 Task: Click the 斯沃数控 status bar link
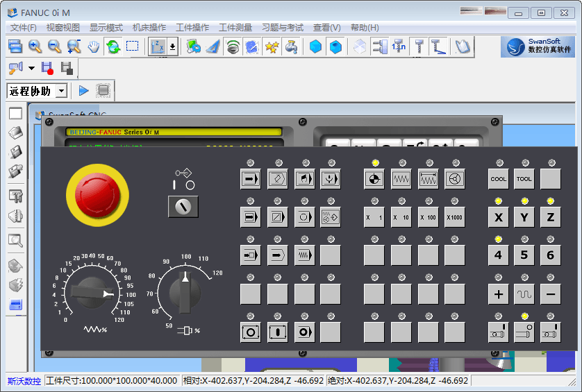click(24, 381)
